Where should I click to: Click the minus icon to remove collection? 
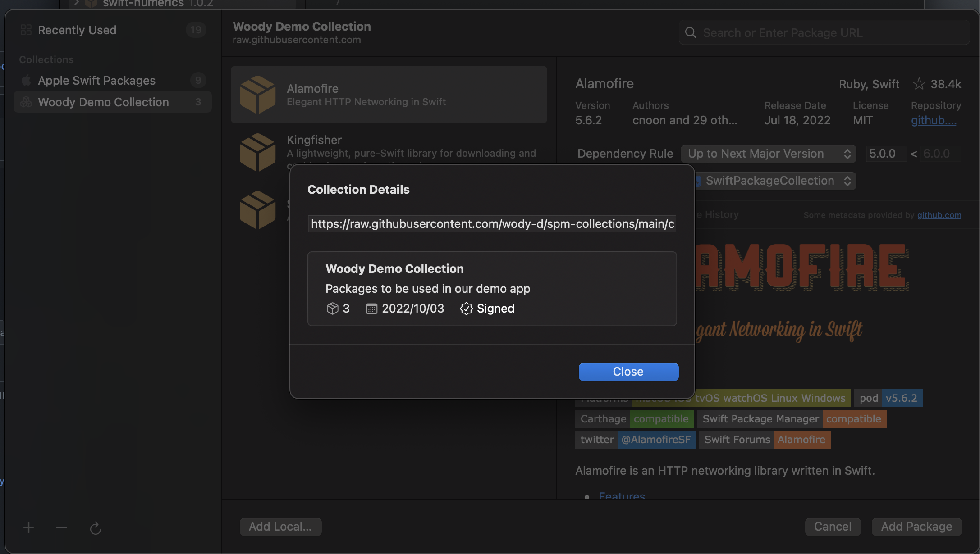click(62, 527)
